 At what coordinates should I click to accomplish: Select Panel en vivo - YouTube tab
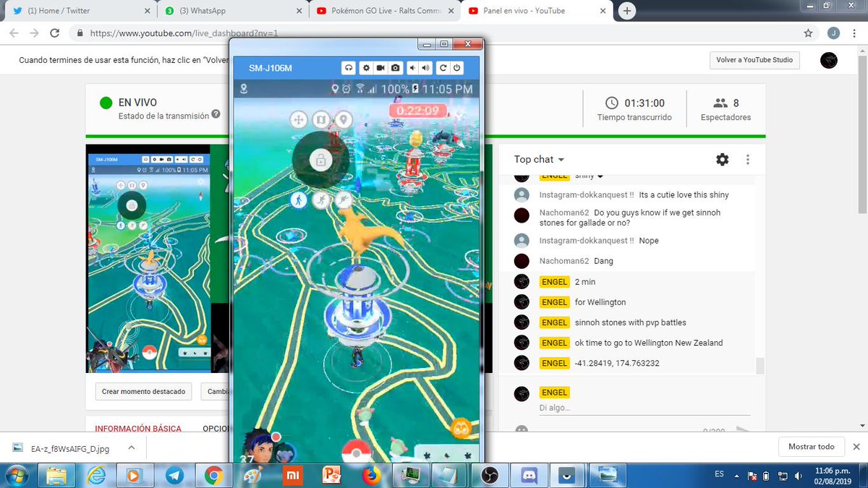tap(535, 11)
